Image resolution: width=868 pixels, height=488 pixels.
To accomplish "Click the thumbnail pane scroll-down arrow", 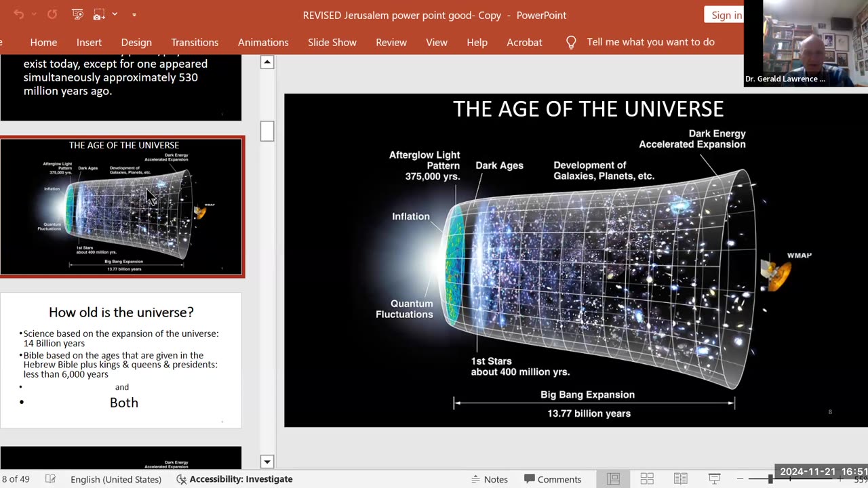I will click(x=267, y=462).
